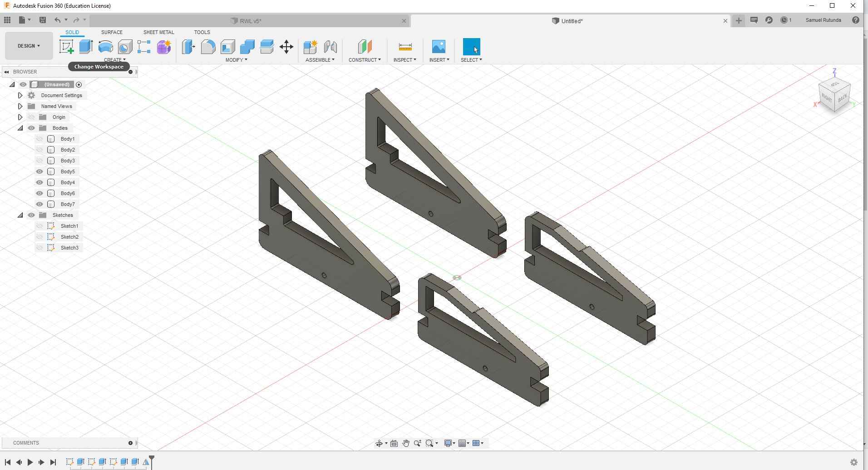Open the Job Status clock icon
Viewport: 868px width, 470px height.
click(x=784, y=20)
